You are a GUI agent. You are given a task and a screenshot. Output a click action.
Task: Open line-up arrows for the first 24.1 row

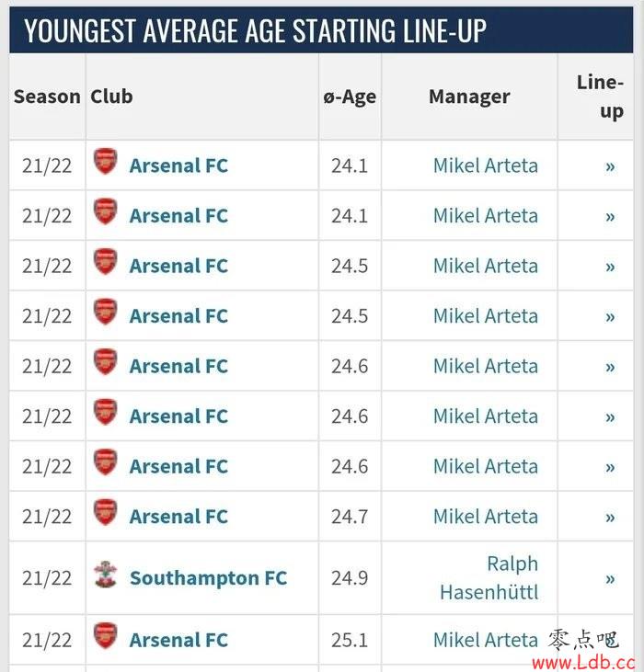click(610, 166)
